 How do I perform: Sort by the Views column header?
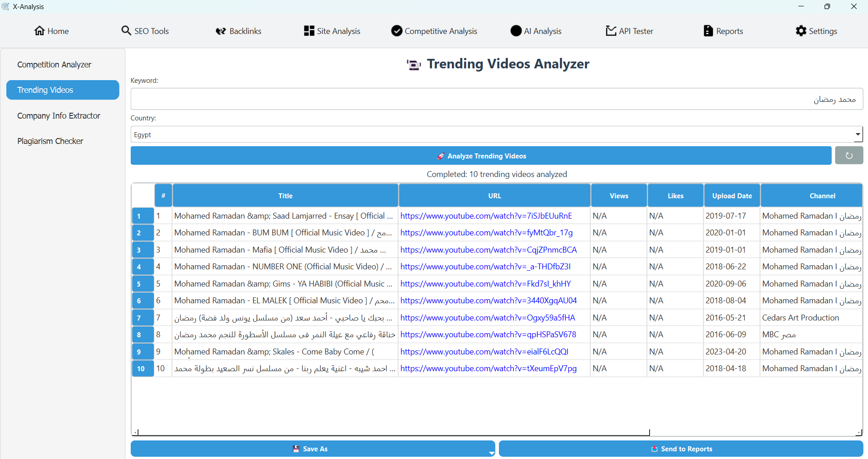pyautogui.click(x=619, y=196)
